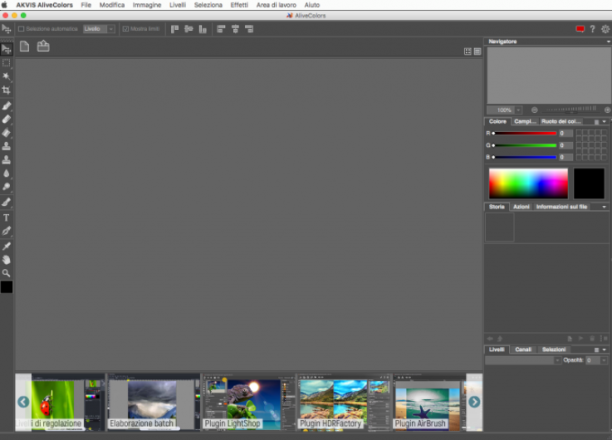Select the Magic Wand tool
Viewport: 612px width, 440px height.
click(x=6, y=76)
